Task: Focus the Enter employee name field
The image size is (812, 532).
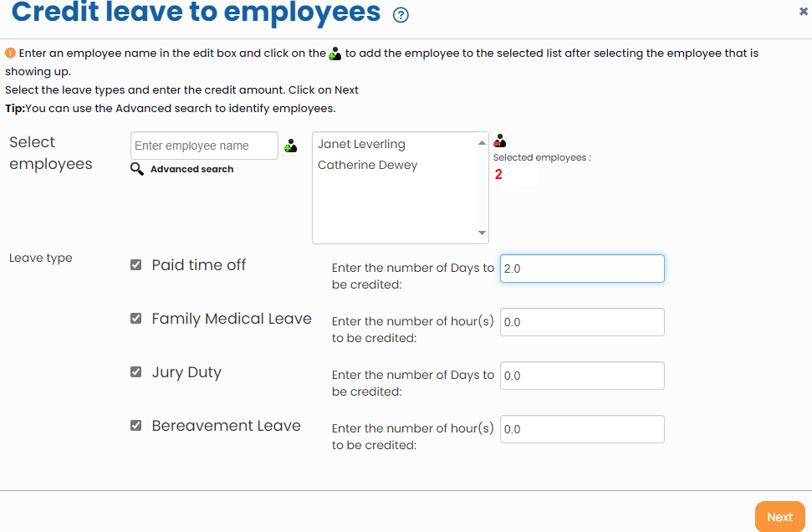Action: (x=204, y=146)
